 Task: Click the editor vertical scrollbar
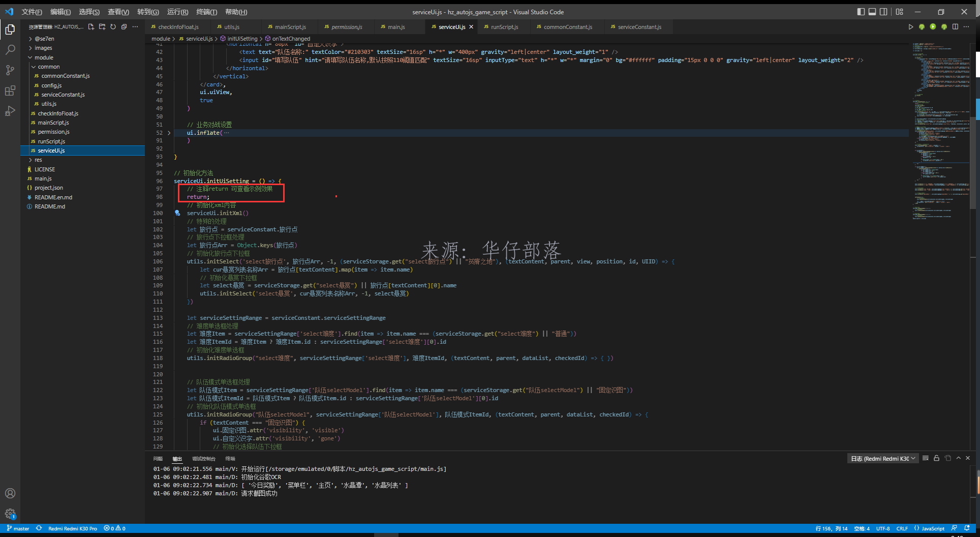coord(972,163)
